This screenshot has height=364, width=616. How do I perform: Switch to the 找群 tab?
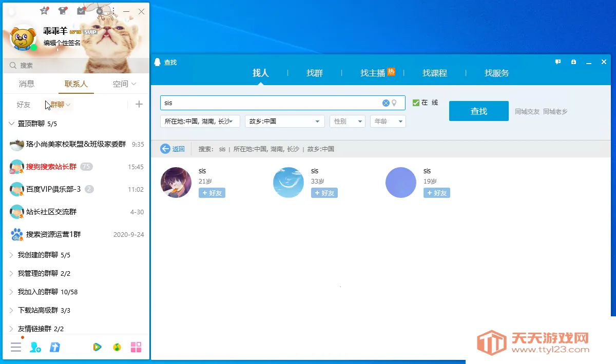[314, 73]
